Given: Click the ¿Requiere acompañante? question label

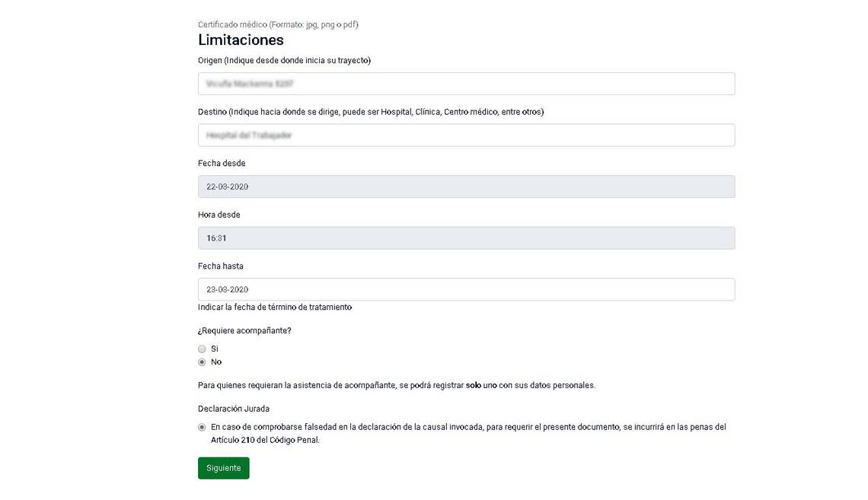Looking at the screenshot, I should coord(244,330).
